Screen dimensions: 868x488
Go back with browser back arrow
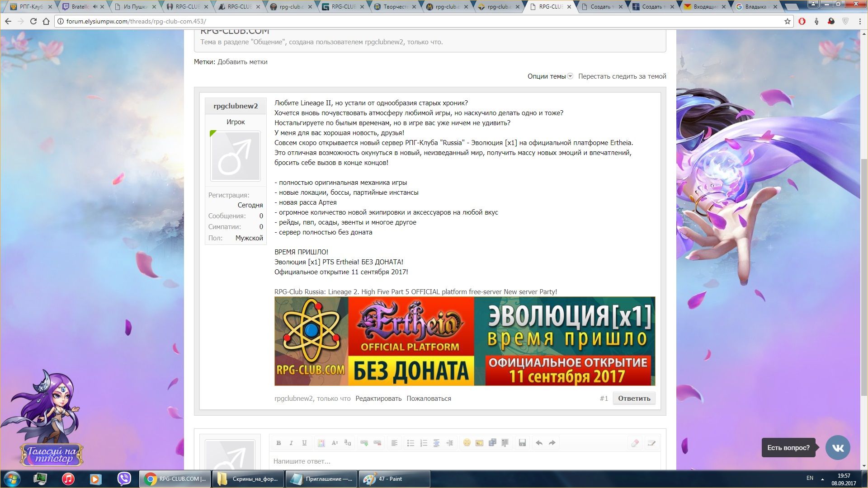8,21
